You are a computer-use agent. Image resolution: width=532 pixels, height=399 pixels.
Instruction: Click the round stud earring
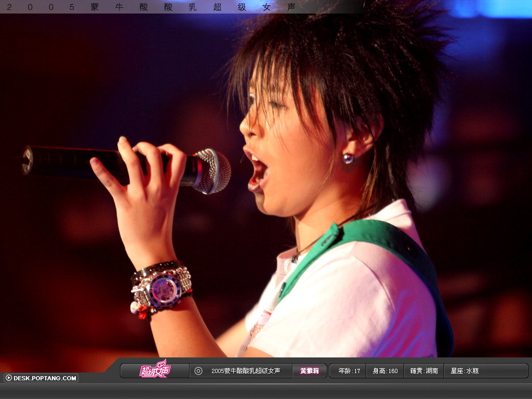pos(348,158)
